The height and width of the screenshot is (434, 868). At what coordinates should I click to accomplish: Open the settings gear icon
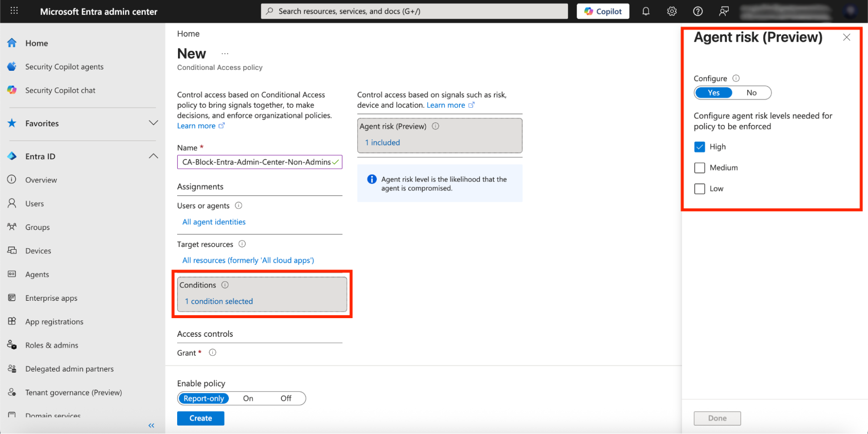point(672,11)
